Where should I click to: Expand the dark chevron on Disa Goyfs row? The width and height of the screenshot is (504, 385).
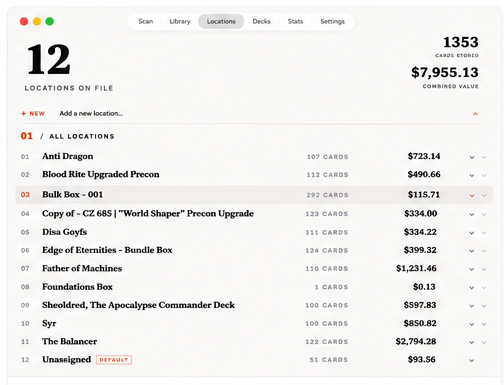[x=472, y=233]
